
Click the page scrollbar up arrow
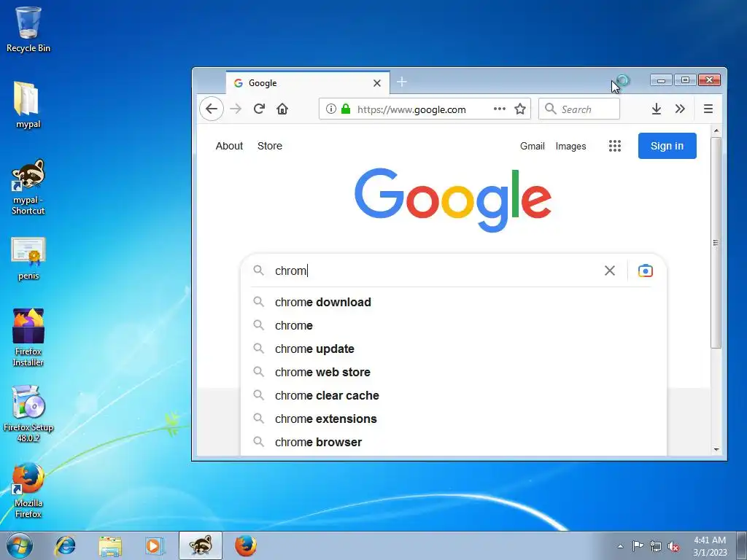(716, 130)
